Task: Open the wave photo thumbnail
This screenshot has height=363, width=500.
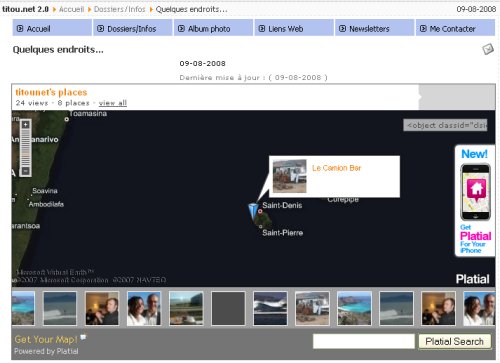Action: (270, 308)
